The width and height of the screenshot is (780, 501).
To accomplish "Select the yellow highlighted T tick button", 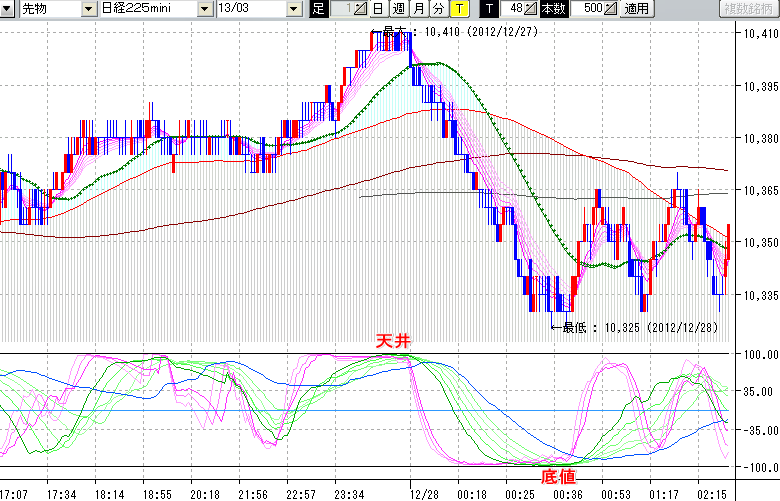I will coord(458,9).
